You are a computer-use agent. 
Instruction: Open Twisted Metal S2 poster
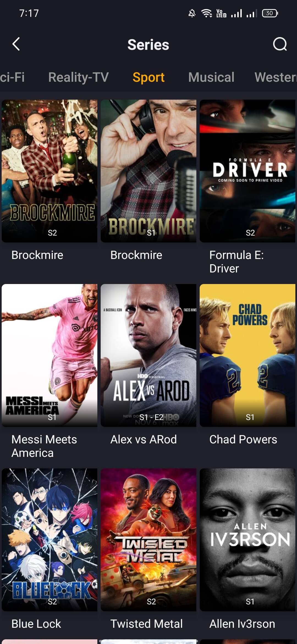pyautogui.click(x=148, y=540)
